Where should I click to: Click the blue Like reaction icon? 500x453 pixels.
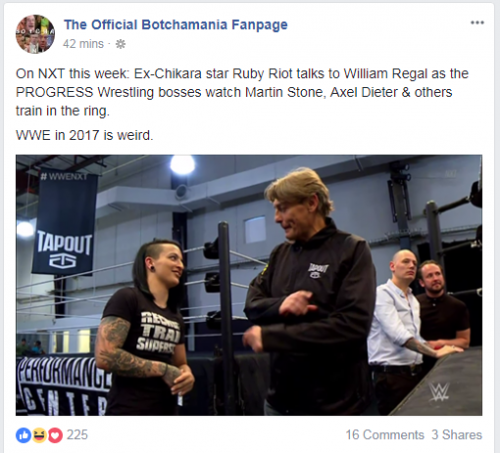(23, 435)
